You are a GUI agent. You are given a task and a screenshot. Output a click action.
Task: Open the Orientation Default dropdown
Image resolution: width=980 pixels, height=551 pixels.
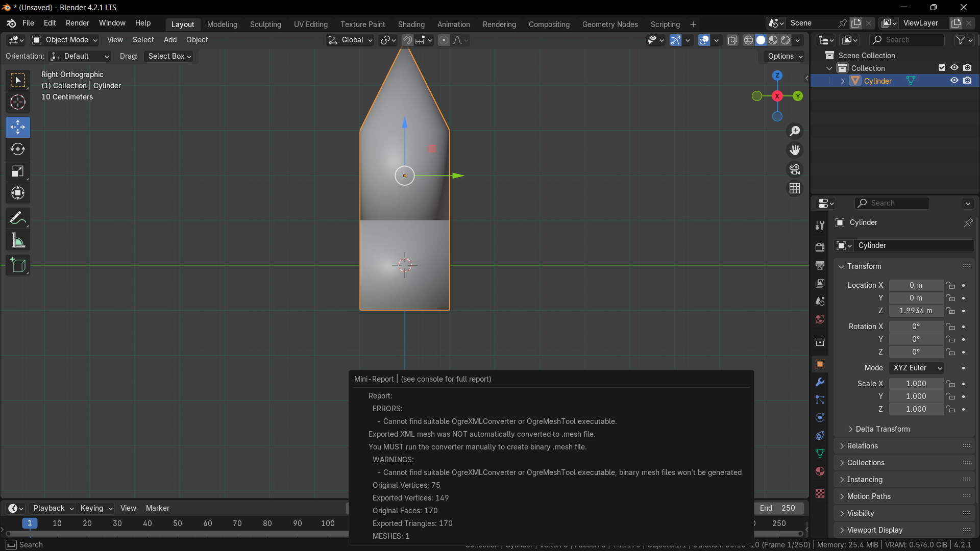pos(80,56)
